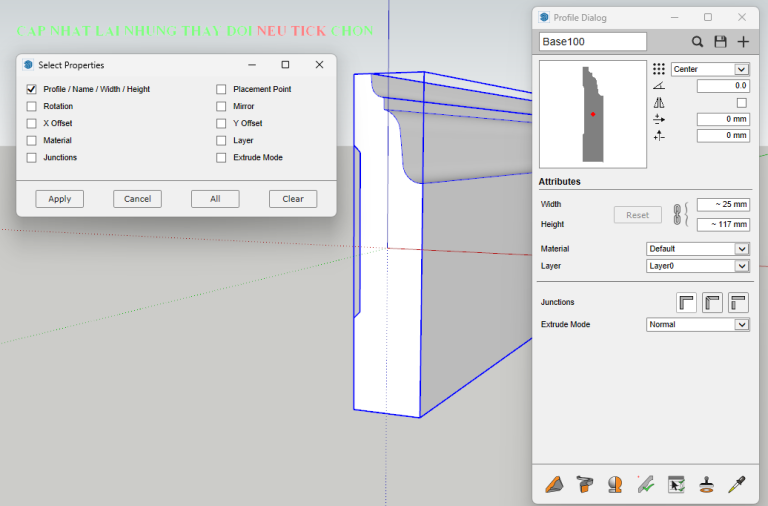Open the select properties tool icon
768x506 pixels.
(676, 484)
